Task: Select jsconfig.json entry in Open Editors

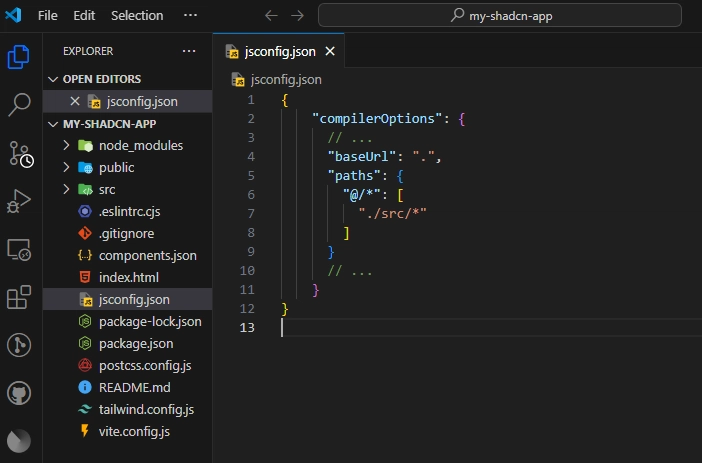Action: click(x=128, y=102)
